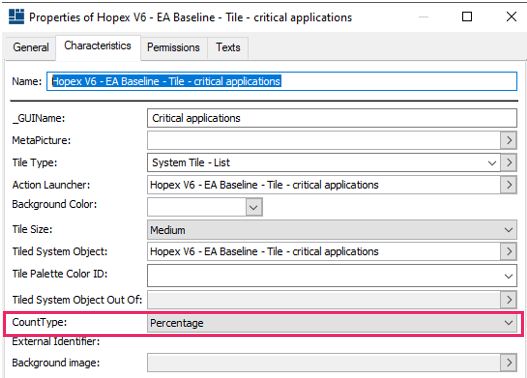This screenshot has width=527, height=378.
Task: Click the Background image field
Action: click(324, 363)
